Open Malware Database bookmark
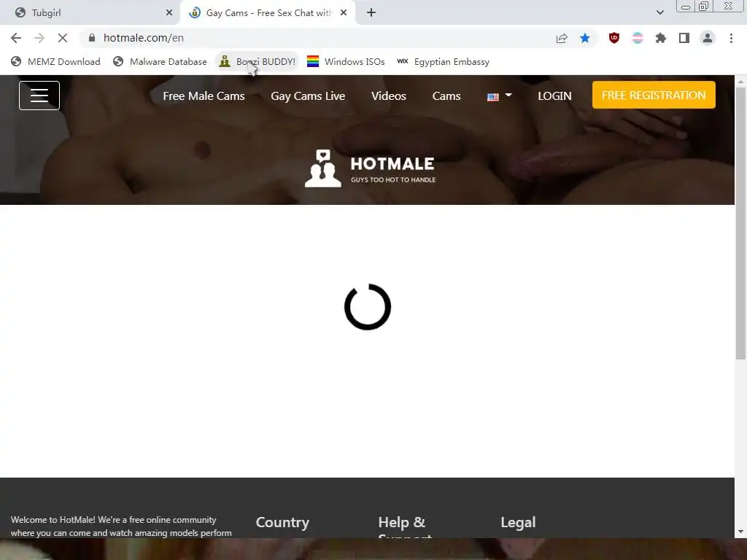The image size is (747, 560). [160, 62]
